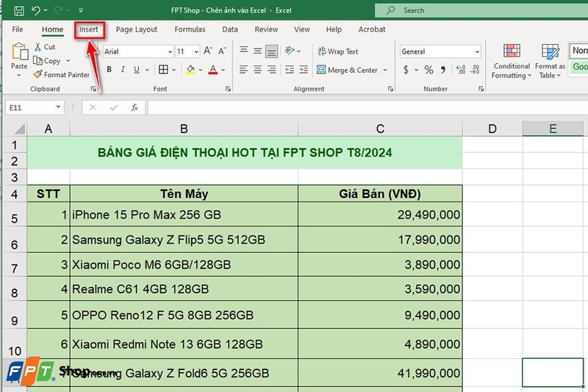
Task: Select column B header
Action: click(184, 129)
